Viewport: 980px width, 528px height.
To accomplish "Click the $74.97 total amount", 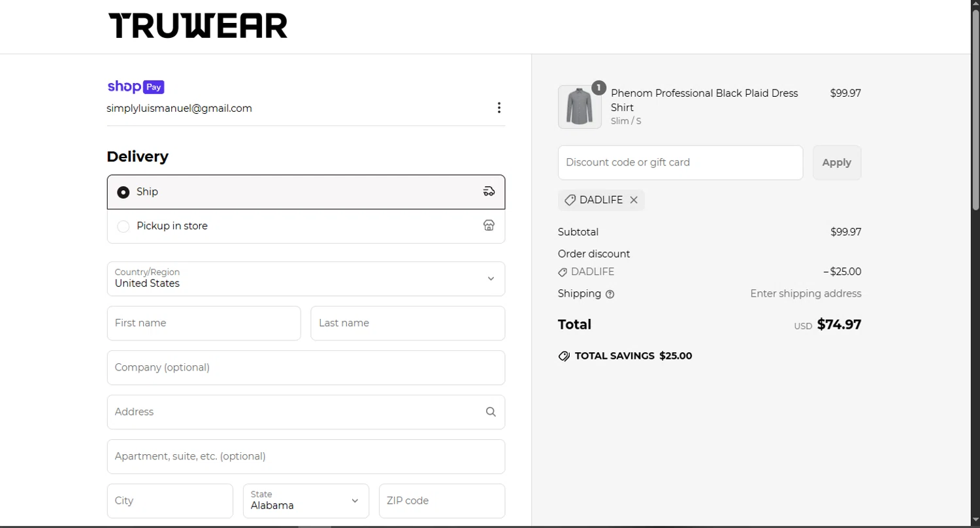I will point(839,324).
